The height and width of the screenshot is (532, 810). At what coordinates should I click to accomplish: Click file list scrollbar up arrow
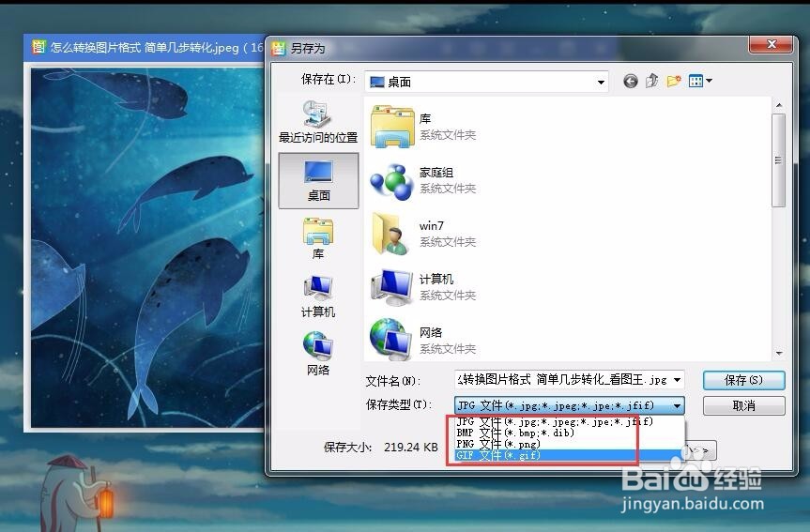[779, 105]
